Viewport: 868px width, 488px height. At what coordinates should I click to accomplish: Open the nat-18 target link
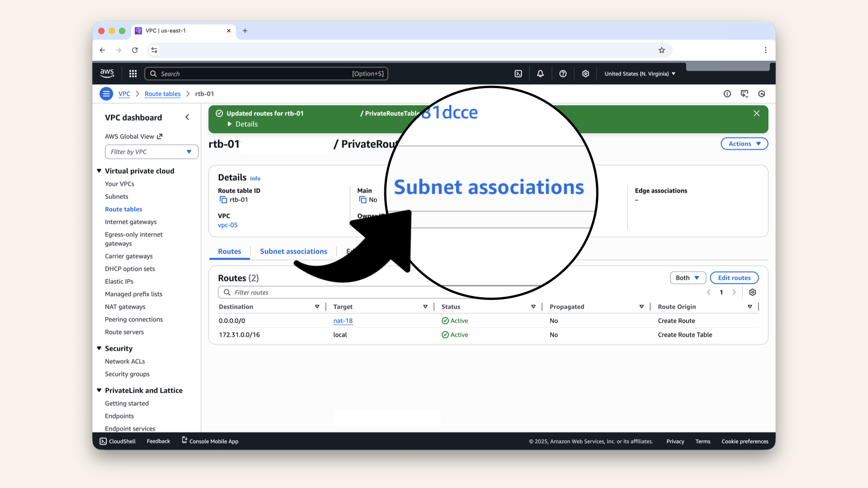(x=343, y=321)
